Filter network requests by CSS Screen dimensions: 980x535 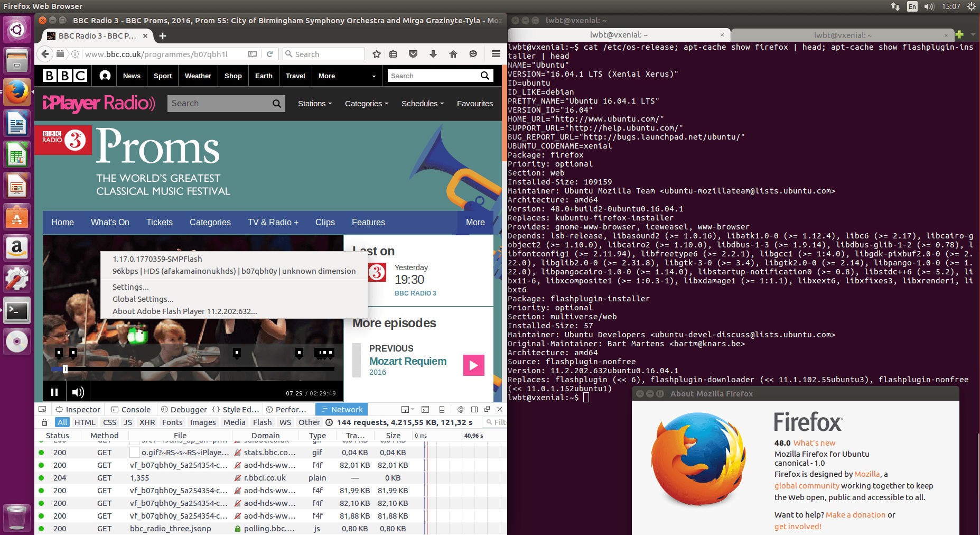pyautogui.click(x=109, y=422)
